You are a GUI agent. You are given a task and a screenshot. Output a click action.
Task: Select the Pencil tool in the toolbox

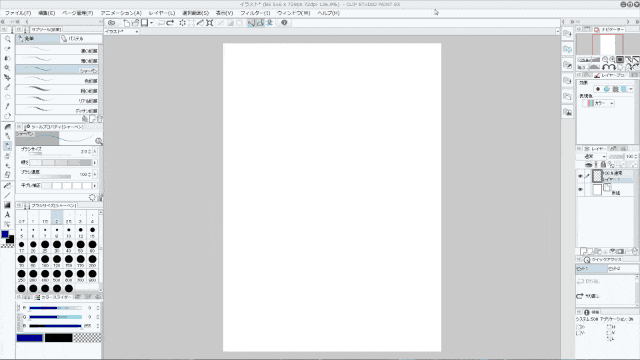point(7,146)
